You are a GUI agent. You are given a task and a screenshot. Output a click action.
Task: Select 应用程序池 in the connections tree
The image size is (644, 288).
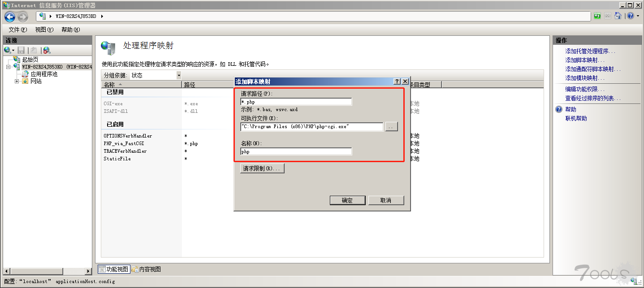point(44,74)
